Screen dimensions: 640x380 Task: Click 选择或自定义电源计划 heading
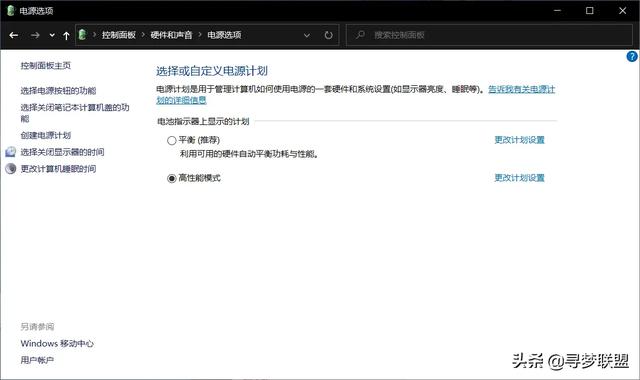click(x=212, y=71)
